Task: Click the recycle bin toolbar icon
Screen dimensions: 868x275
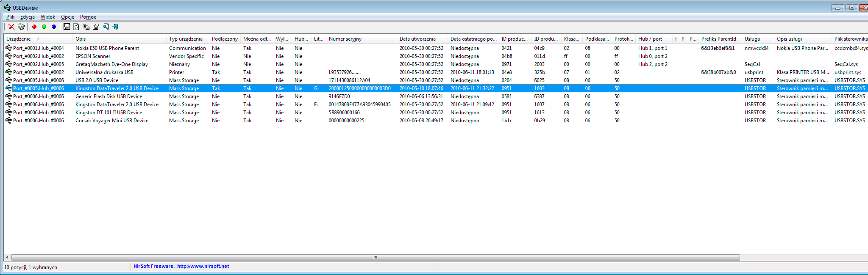Action: 21,27
